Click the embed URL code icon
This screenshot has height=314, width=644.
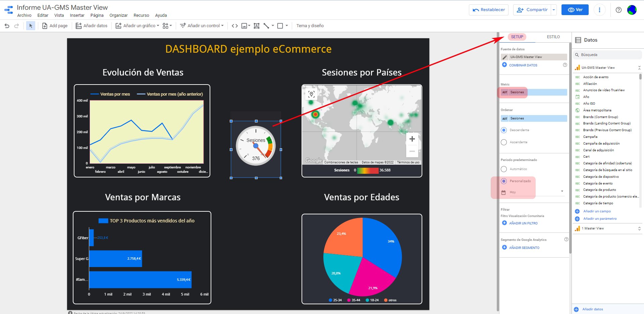(x=235, y=26)
